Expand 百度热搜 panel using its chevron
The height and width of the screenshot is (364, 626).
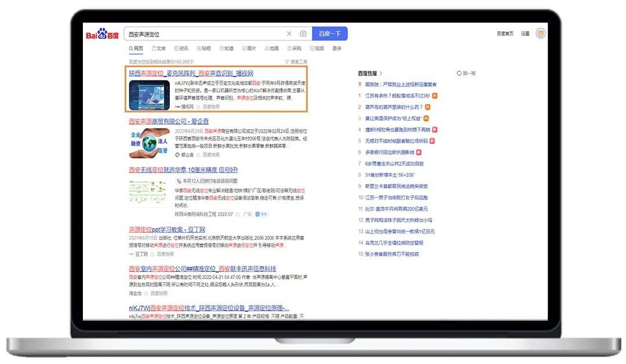coord(381,74)
